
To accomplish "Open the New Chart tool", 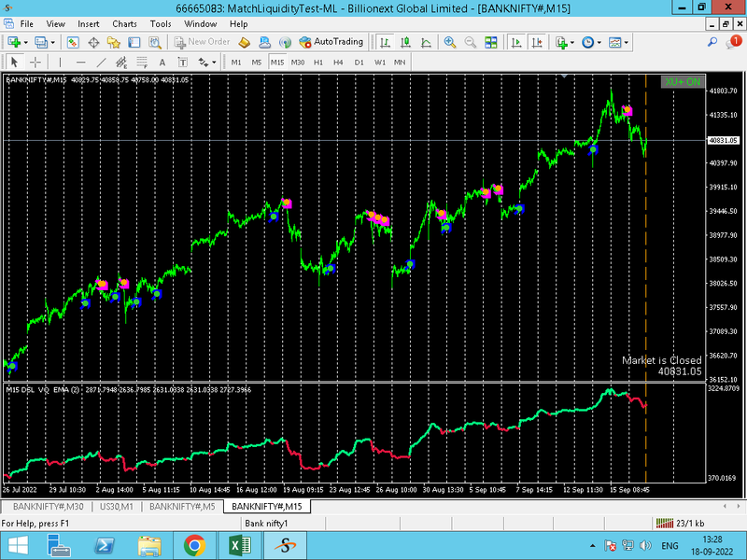I will pos(13,42).
